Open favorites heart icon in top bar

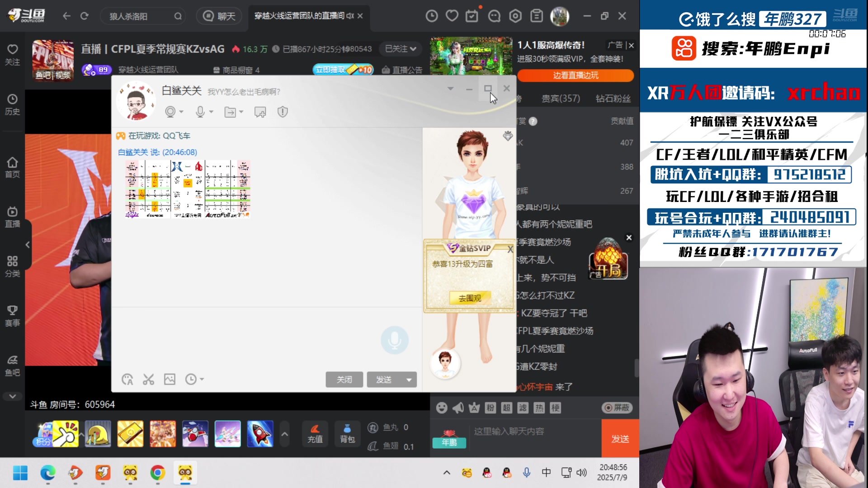point(452,16)
